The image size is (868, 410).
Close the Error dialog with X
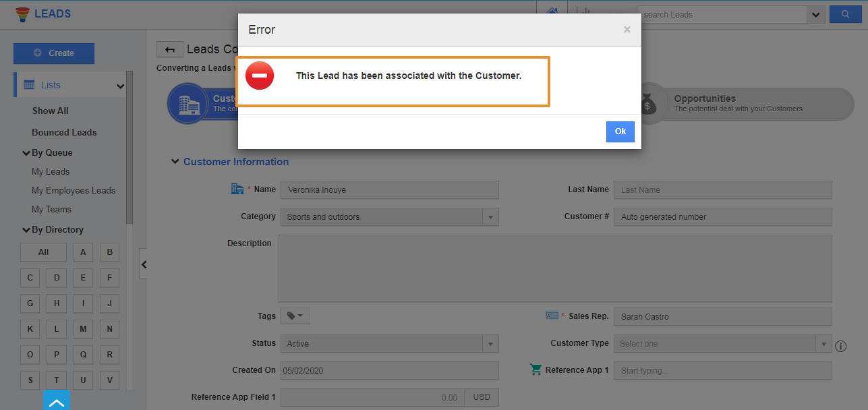pyautogui.click(x=627, y=30)
